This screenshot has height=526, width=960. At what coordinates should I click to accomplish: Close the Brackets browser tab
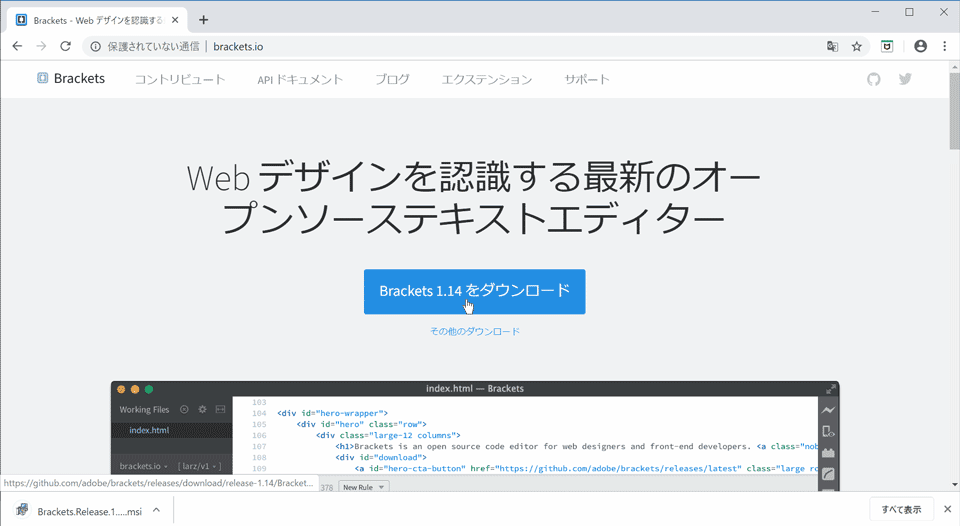(x=175, y=20)
